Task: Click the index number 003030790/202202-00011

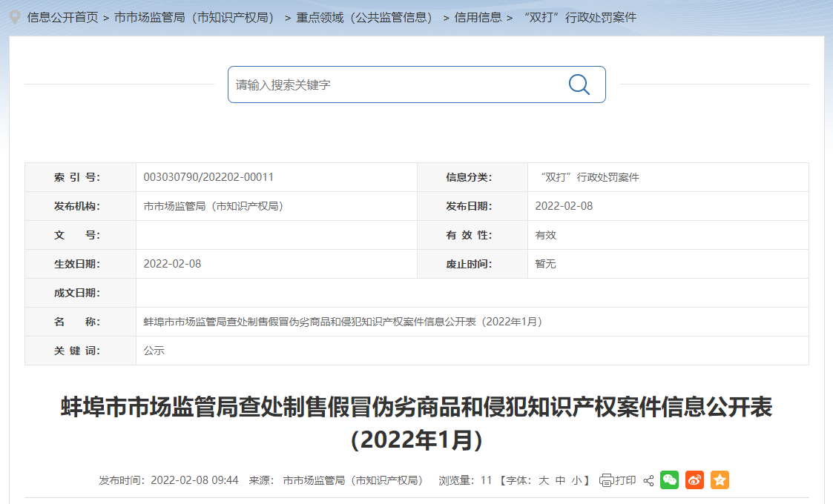Action: point(208,177)
